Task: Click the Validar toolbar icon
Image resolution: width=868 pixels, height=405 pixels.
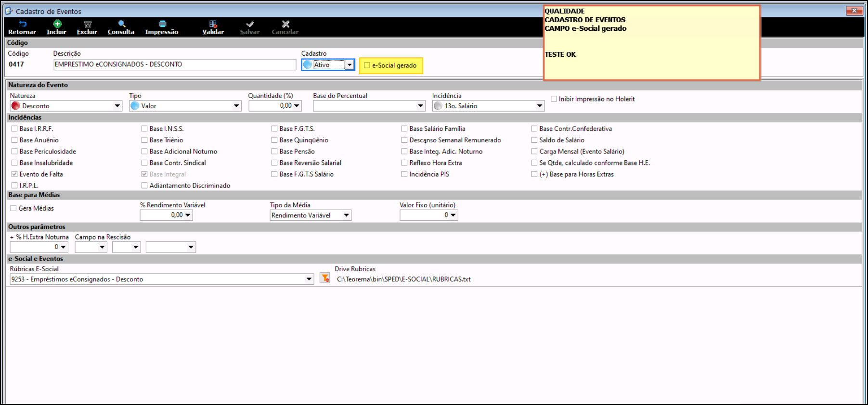Action: (213, 24)
